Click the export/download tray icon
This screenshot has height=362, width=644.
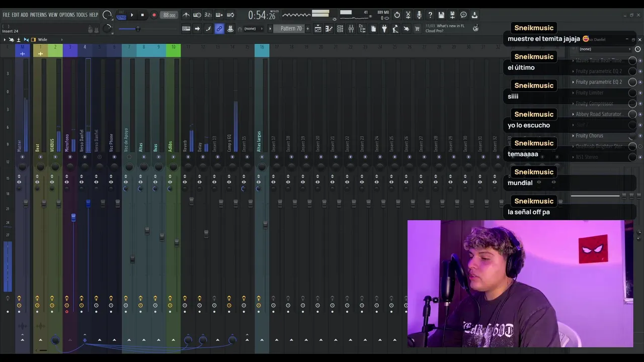tap(474, 15)
